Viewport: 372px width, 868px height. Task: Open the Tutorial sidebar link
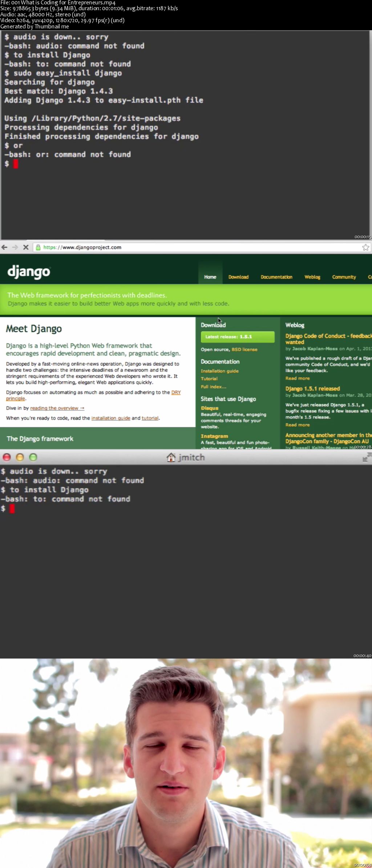coord(209,379)
